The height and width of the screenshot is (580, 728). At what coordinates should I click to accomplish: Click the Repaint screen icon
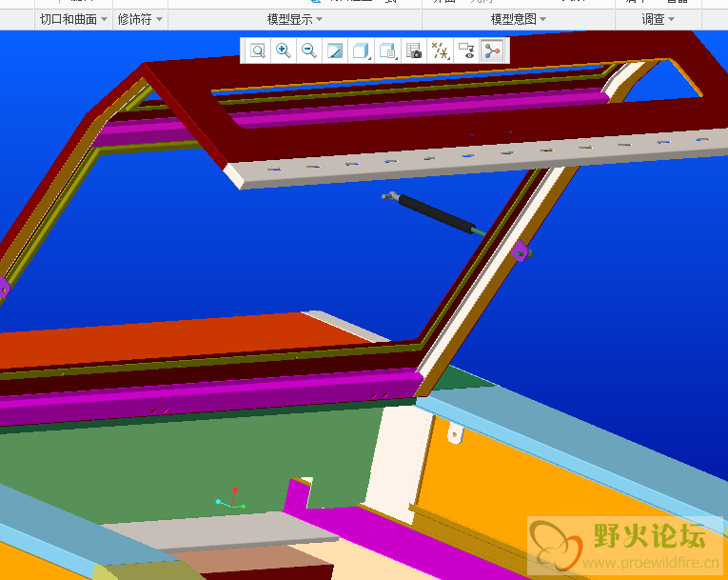tap(335, 51)
